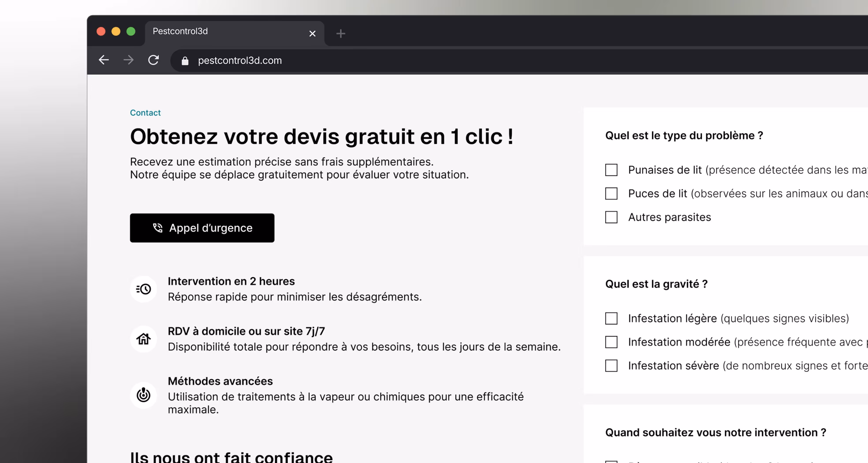Tick Infestation sévère option
Image resolution: width=868 pixels, height=463 pixels.
tap(611, 365)
